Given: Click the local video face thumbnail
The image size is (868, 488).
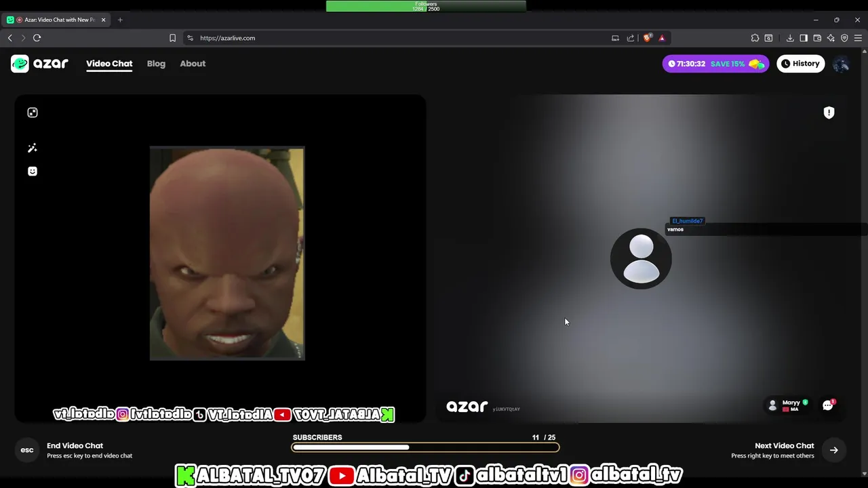Looking at the screenshot, I should point(227,253).
